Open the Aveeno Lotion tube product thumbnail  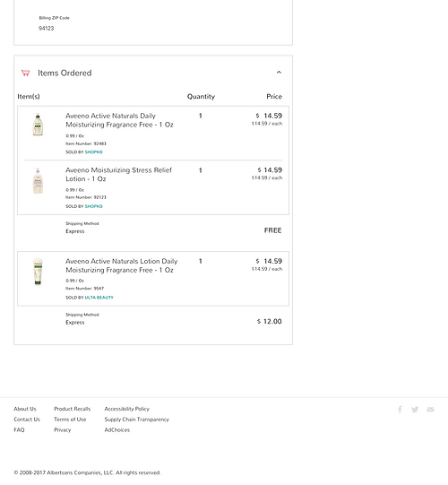(38, 272)
